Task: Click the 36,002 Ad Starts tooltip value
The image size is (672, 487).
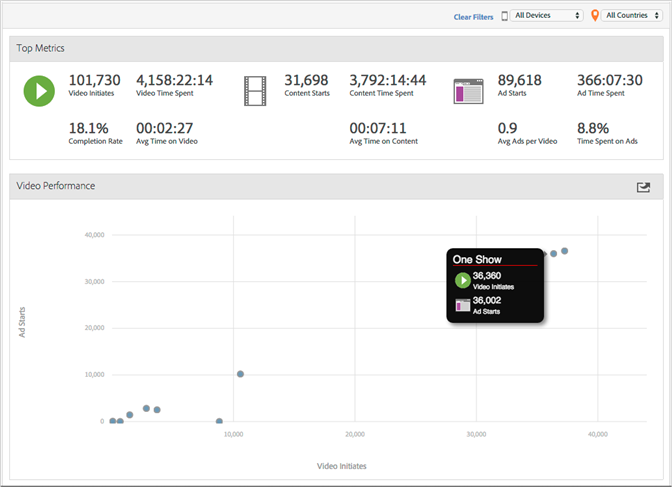Action: (487, 301)
